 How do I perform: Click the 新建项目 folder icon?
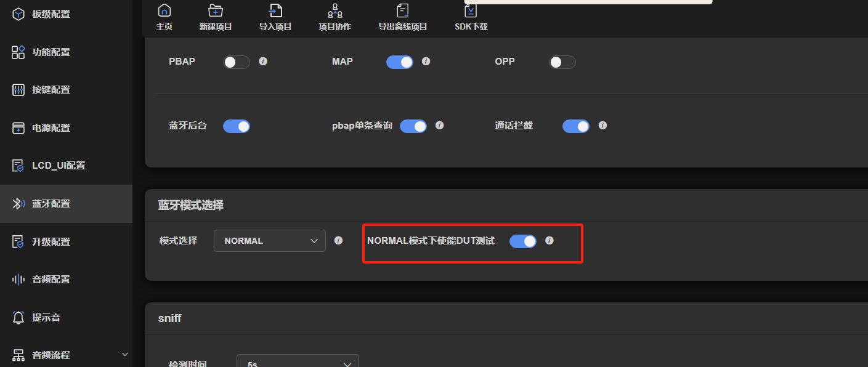tap(216, 10)
